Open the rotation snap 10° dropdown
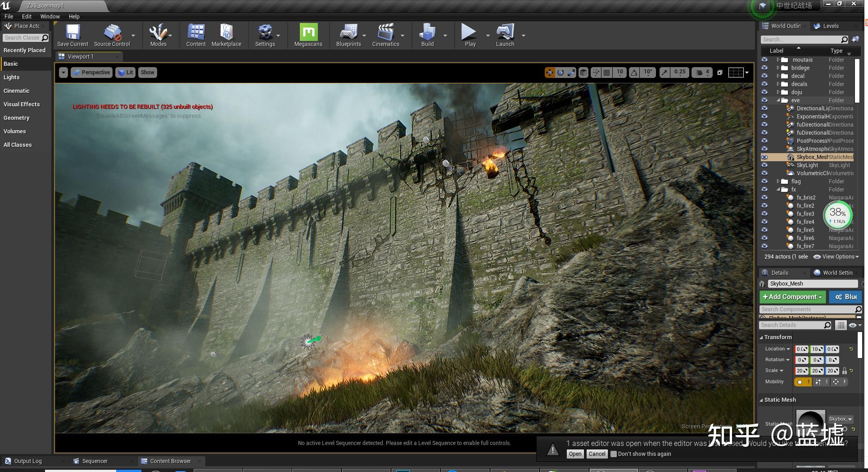868x472 pixels. coord(648,73)
